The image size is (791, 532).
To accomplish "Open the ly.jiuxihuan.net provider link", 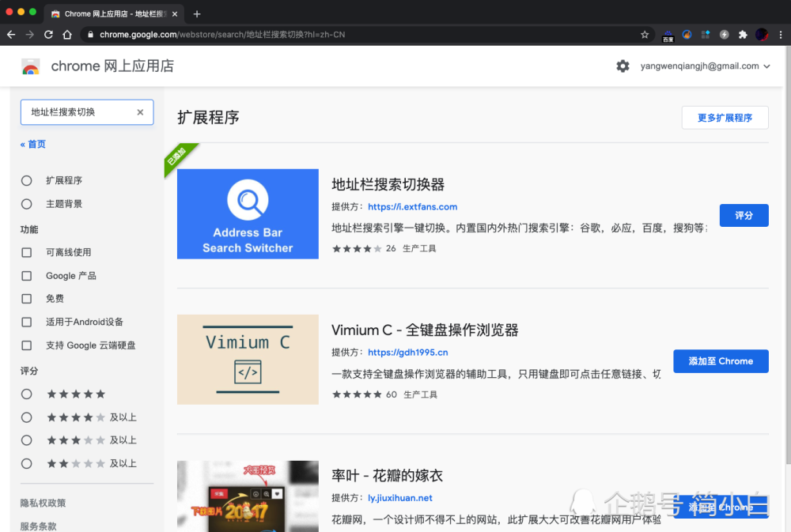I will click(x=400, y=498).
